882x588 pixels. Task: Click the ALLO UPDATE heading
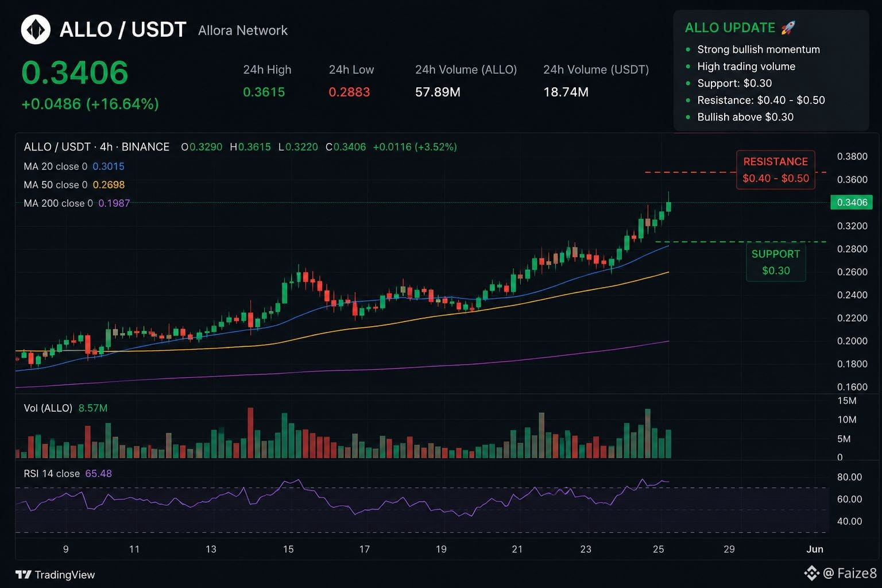(x=730, y=28)
